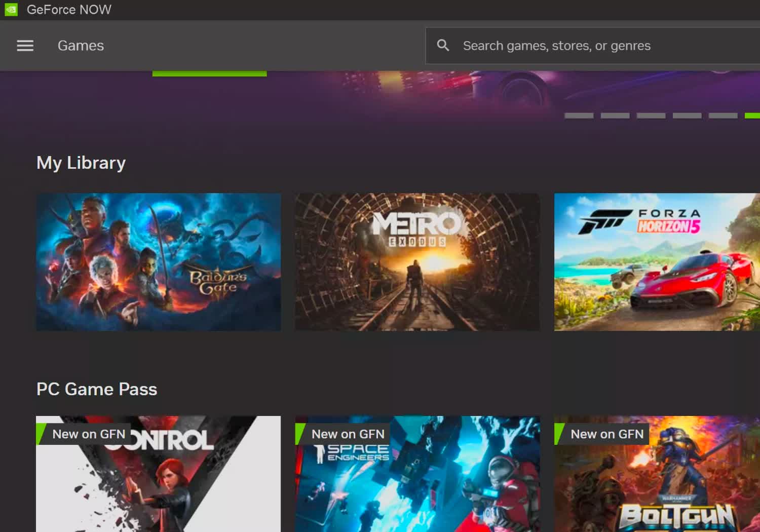The width and height of the screenshot is (760, 532).
Task: Launch Metro Exodus from My Library
Action: pyautogui.click(x=417, y=262)
